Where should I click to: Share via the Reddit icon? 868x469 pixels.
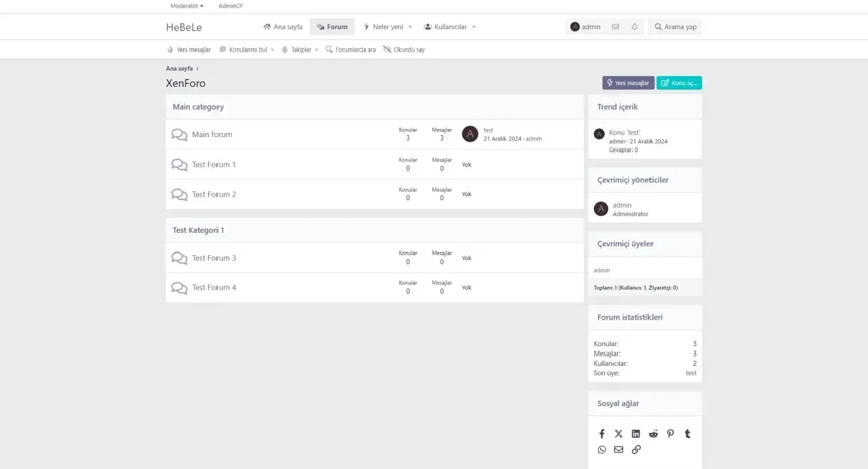coord(653,434)
